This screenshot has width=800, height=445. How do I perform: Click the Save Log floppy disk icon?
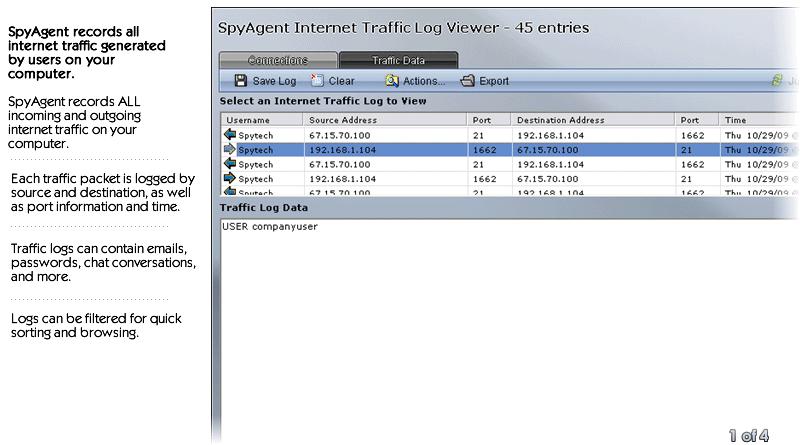click(x=240, y=81)
